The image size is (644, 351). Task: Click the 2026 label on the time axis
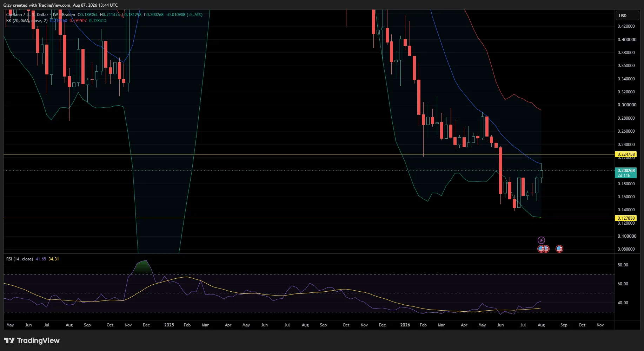tap(405, 325)
